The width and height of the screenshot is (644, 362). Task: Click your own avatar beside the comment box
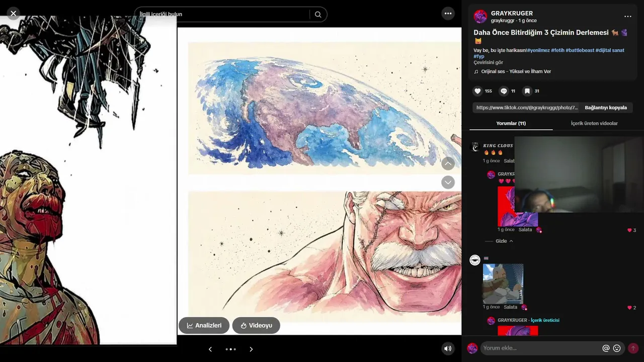[x=472, y=348]
